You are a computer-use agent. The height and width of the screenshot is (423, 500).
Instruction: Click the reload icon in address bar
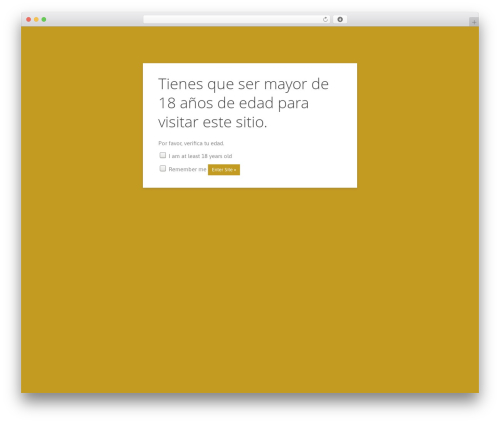click(325, 20)
